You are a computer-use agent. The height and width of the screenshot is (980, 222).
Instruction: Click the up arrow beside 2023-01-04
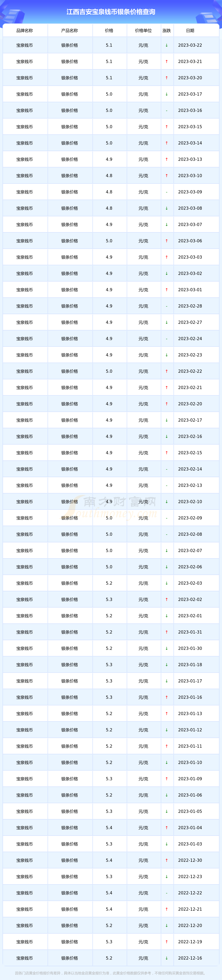(x=167, y=828)
